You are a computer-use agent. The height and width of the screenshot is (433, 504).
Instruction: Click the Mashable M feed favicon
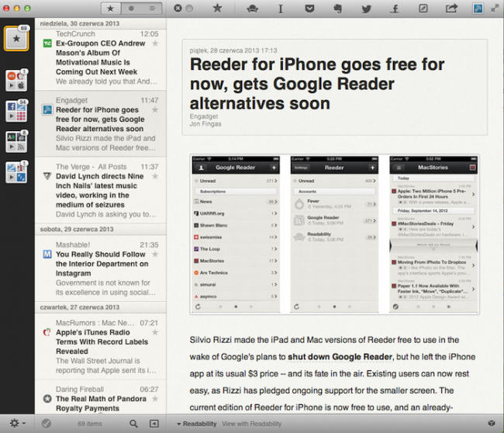tap(47, 255)
